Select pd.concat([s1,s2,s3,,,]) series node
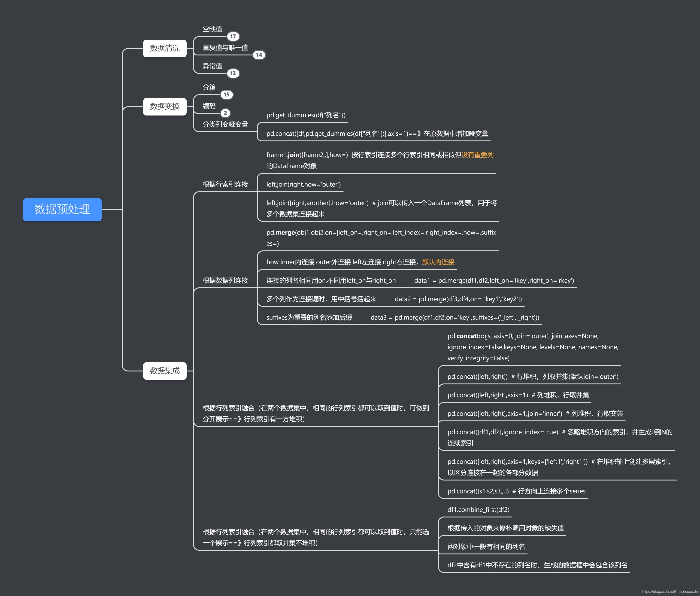The width and height of the screenshot is (700, 596). (516, 491)
